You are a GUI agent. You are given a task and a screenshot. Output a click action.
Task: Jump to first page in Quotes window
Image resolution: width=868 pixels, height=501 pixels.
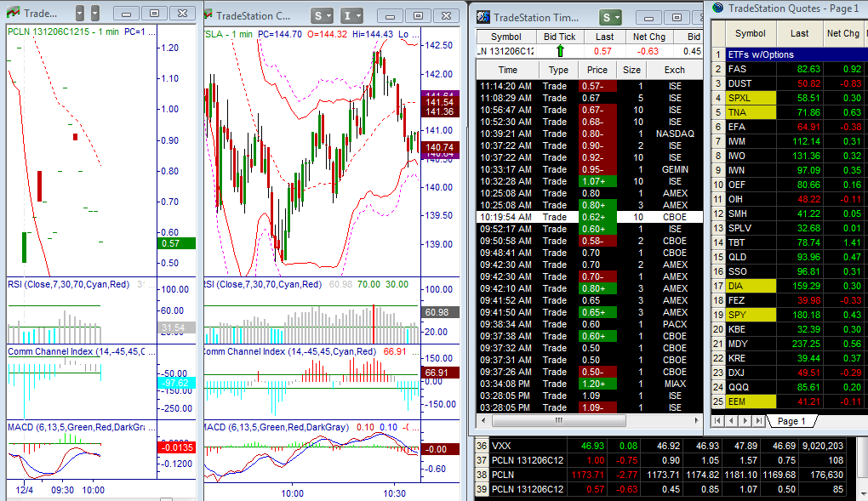[x=718, y=421]
